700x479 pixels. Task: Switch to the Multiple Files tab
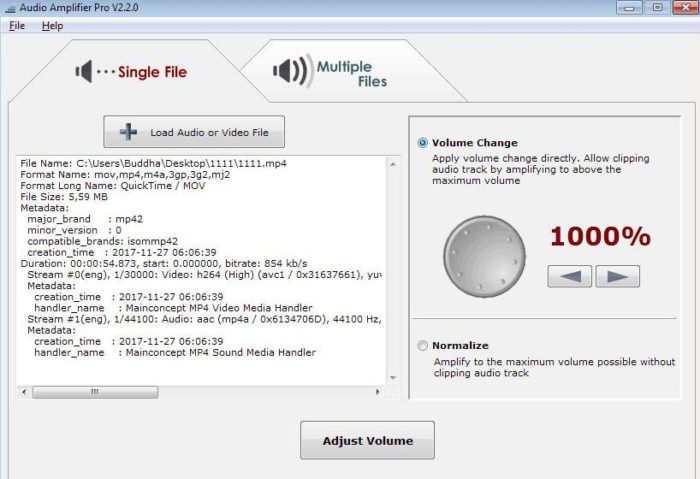tap(335, 73)
